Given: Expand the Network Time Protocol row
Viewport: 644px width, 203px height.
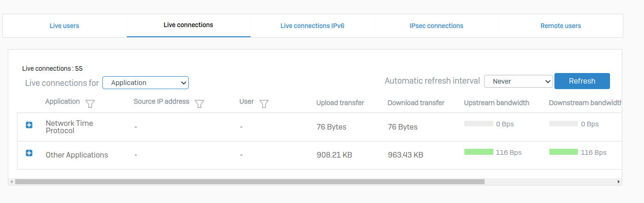Looking at the screenshot, I should click(x=29, y=125).
